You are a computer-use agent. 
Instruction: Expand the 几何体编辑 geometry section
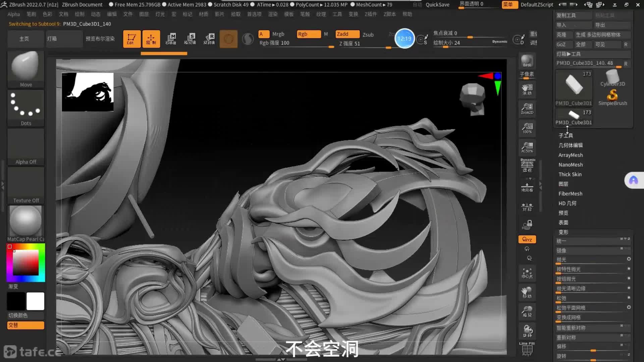tap(570, 145)
